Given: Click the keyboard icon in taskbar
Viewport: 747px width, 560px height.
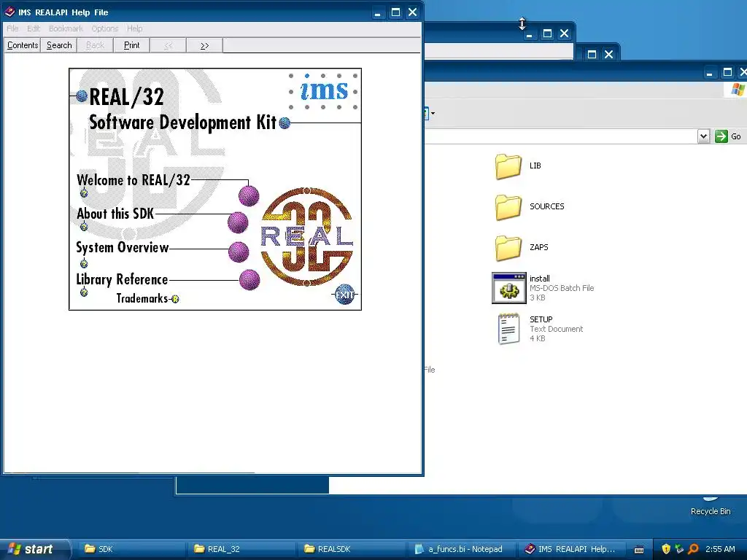Looking at the screenshot, I should 639,550.
